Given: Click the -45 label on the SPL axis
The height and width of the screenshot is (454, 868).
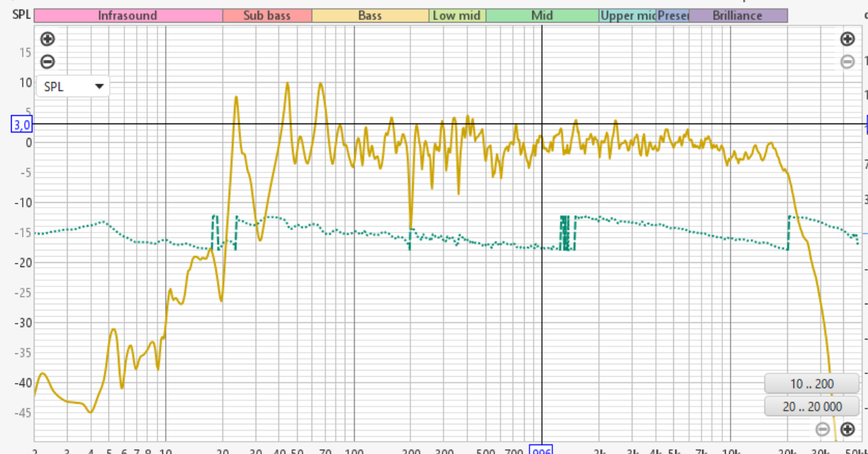Looking at the screenshot, I should point(23,413).
